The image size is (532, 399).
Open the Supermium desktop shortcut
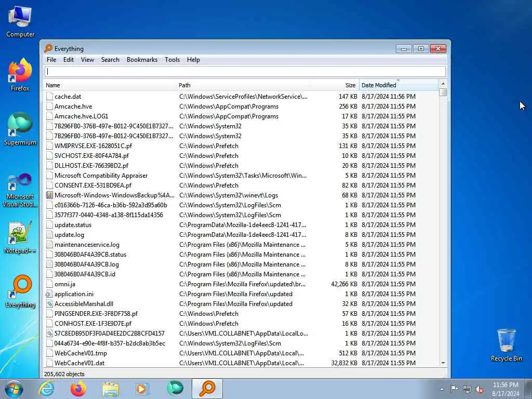[x=20, y=129]
